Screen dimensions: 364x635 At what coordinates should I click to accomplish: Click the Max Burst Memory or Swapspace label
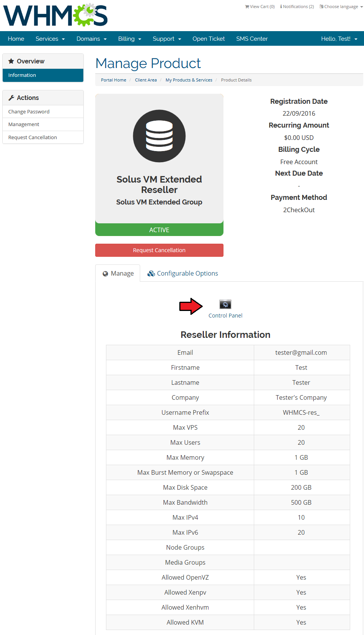(x=185, y=472)
